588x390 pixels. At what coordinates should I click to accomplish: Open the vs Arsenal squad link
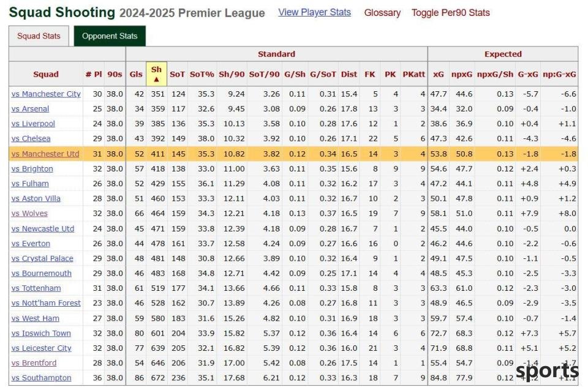tap(30, 109)
